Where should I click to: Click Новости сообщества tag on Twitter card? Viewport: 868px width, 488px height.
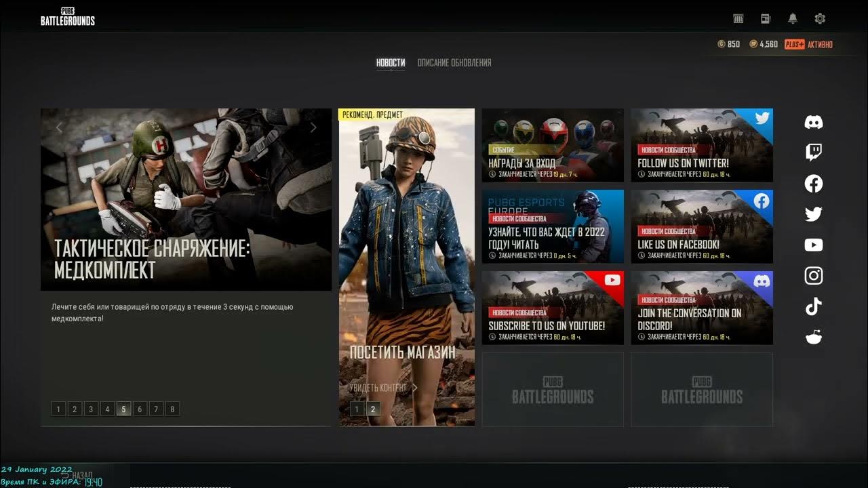click(669, 150)
